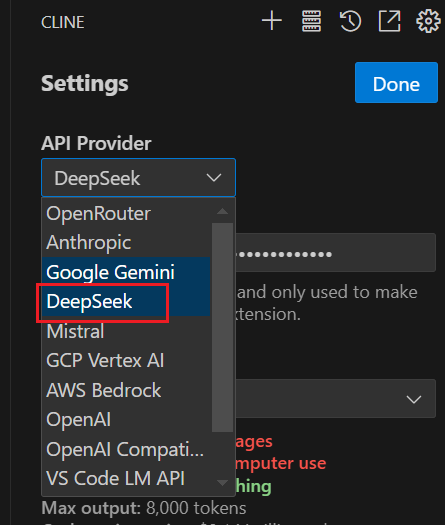Choose GCP Vertex AI option
This screenshot has height=525, width=445.
(x=126, y=360)
